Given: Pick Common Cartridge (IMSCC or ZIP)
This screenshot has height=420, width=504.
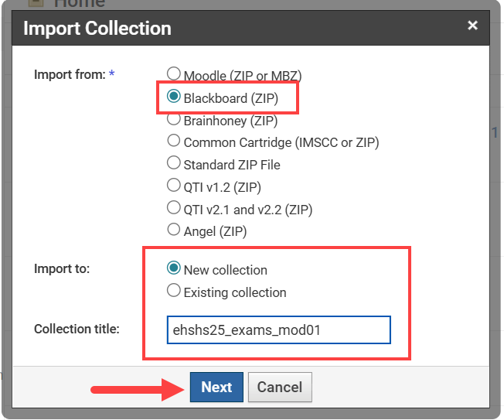Looking at the screenshot, I should coord(175,142).
